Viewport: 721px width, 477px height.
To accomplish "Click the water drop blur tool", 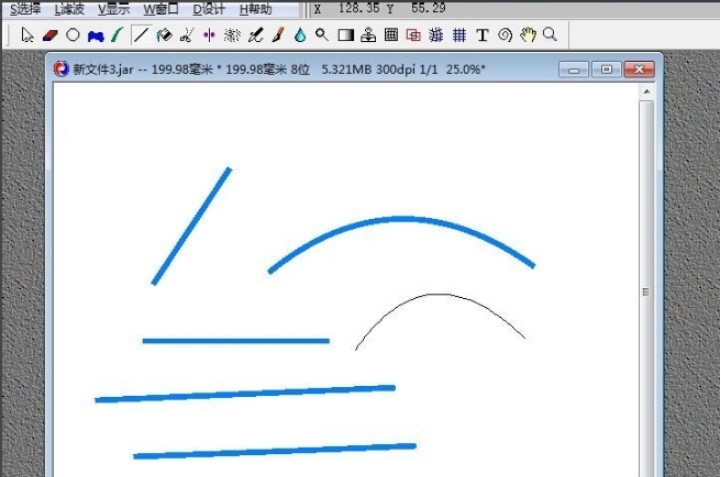I will [300, 35].
